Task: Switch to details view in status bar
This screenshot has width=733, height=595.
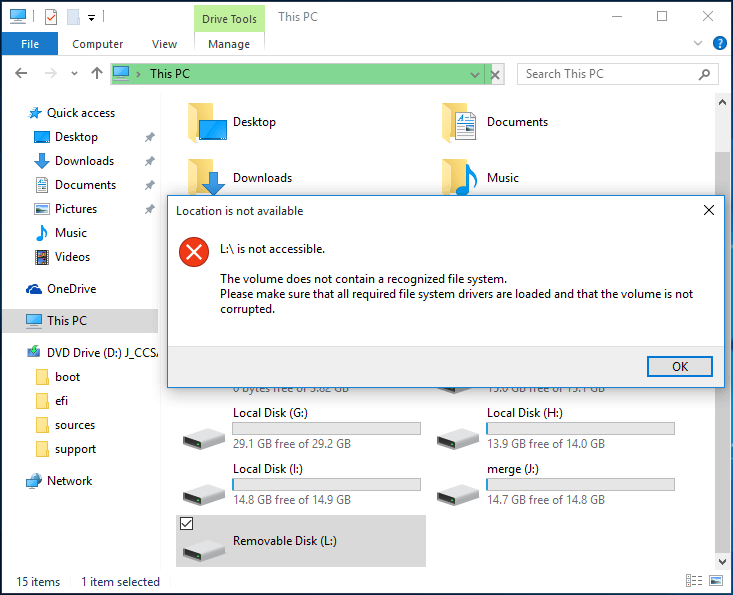Action: [x=694, y=581]
